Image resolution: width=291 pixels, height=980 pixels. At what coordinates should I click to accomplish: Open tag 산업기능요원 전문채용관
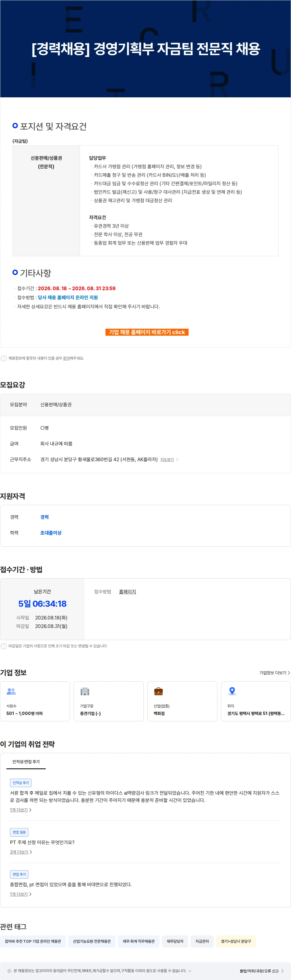tap(92, 941)
